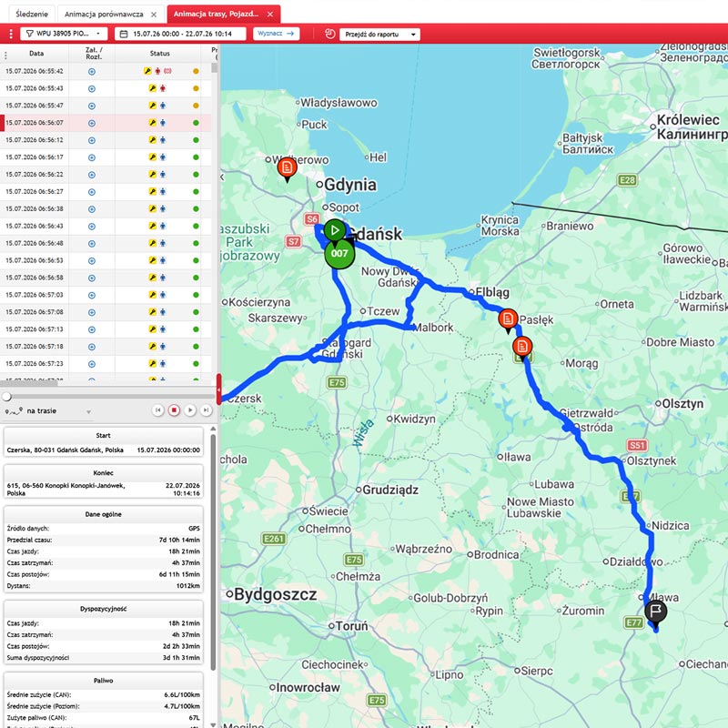Click load icon in row 06:56:12
728x728 pixels.
[x=92, y=140]
